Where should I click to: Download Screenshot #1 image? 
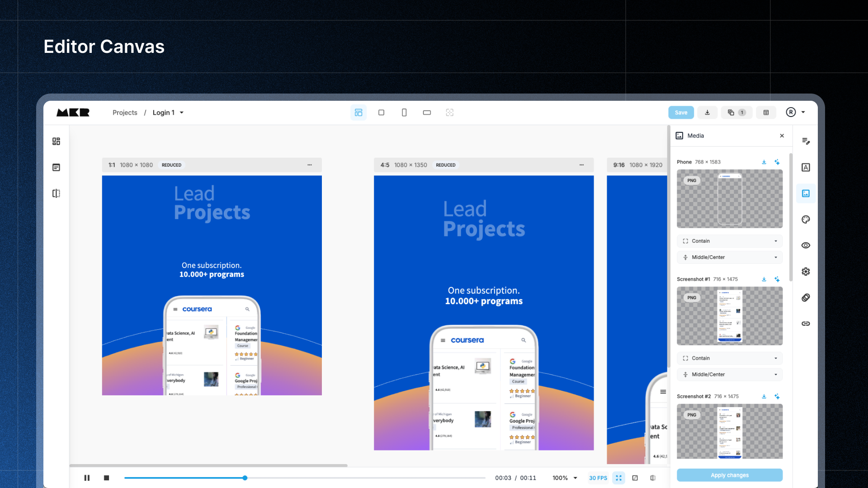764,279
